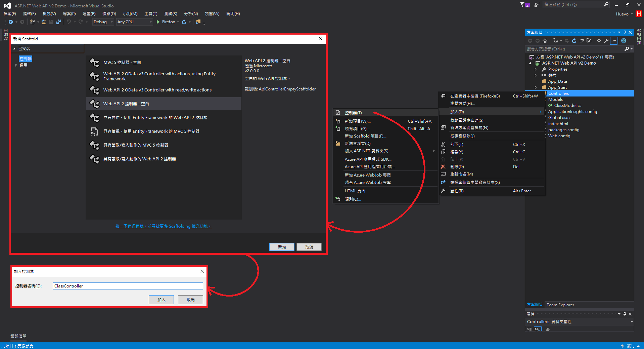This screenshot has width=644, height=349.
Task: Open the 工具(T) menu
Action: (x=151, y=14)
